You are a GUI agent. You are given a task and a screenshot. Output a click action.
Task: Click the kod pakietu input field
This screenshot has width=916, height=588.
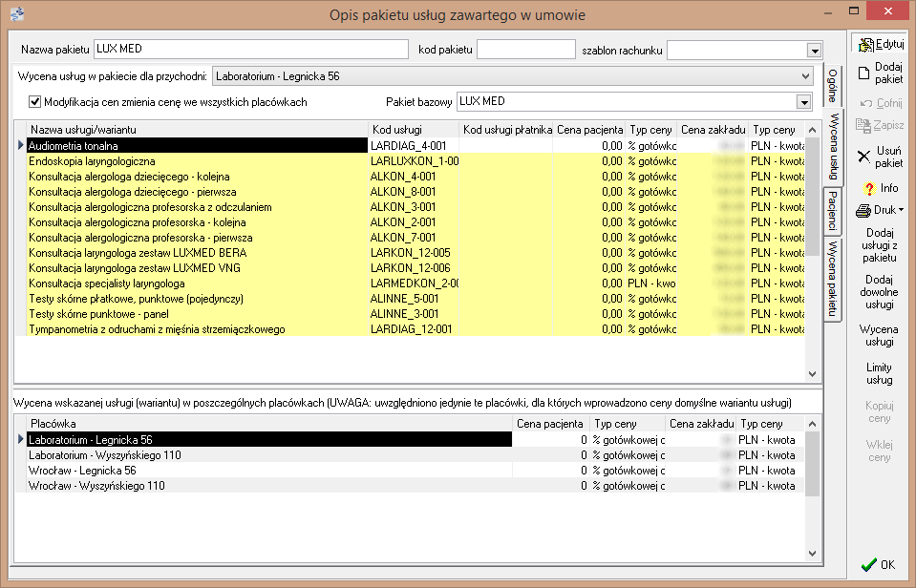[x=525, y=49]
